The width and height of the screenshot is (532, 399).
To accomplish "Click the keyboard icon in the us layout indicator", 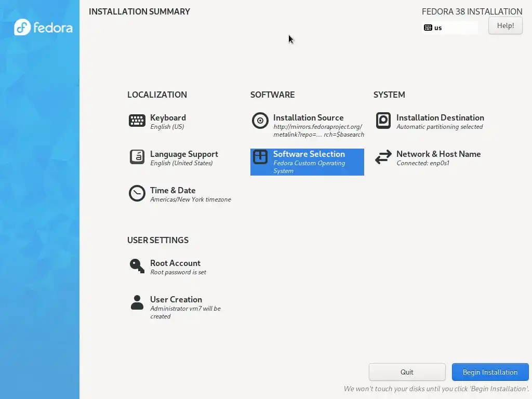I will click(x=428, y=28).
